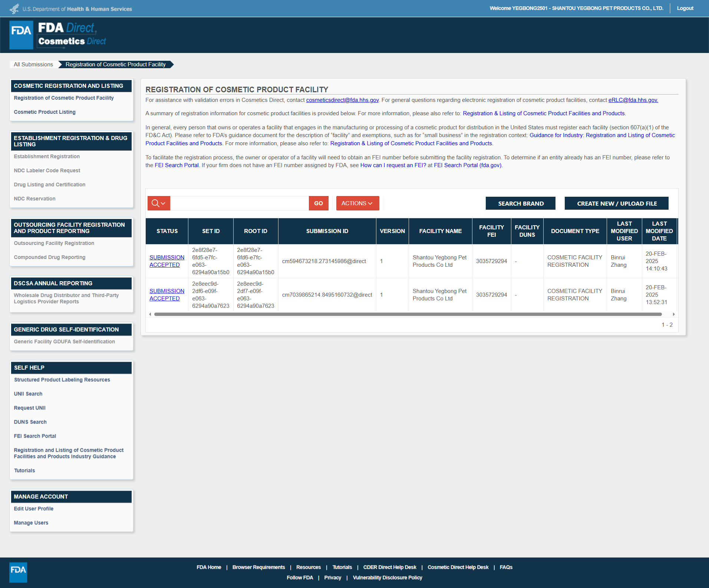Click Create New / Upload File button
This screenshot has width=709, height=588.
(617, 203)
